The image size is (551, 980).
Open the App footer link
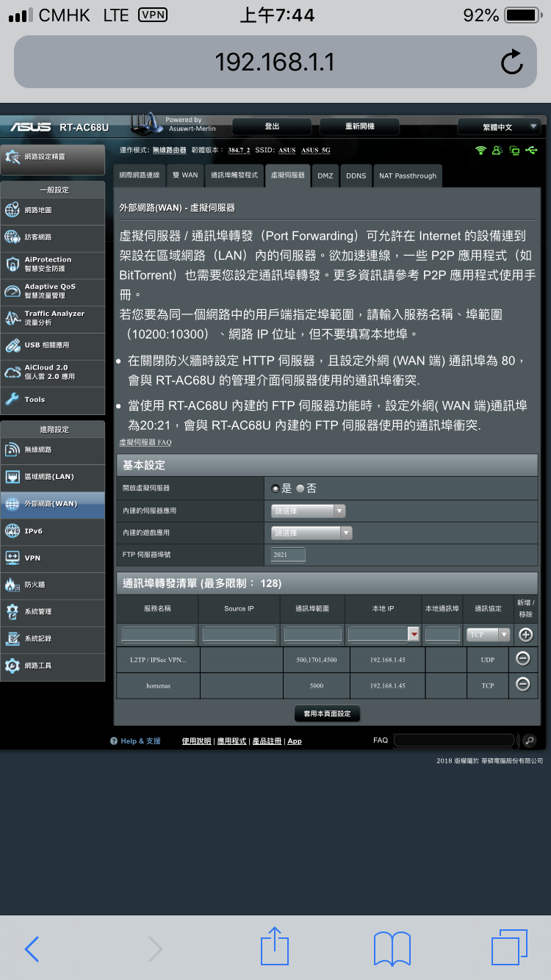[x=295, y=741]
